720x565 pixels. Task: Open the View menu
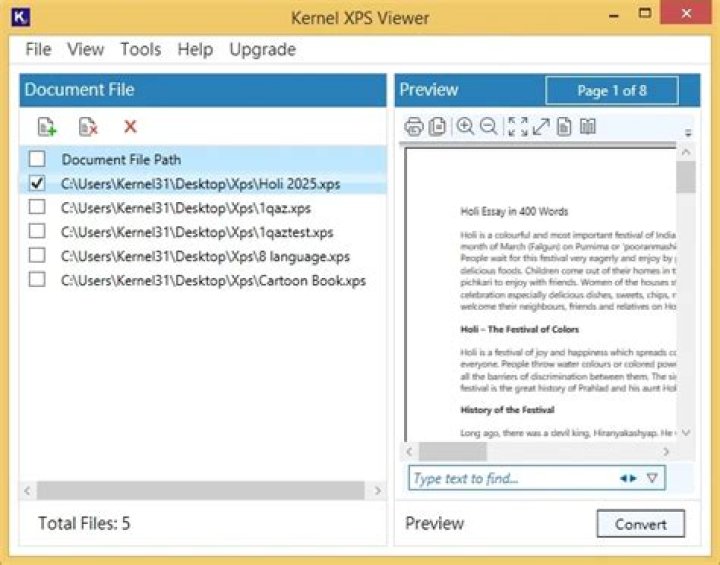coord(85,49)
